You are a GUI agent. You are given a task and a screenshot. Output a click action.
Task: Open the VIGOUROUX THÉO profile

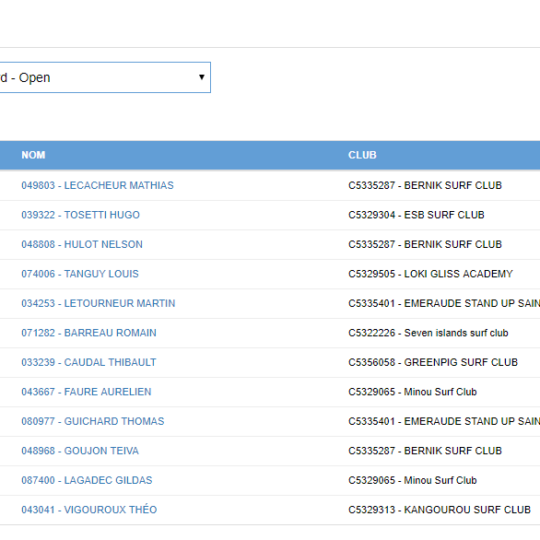coord(89,509)
